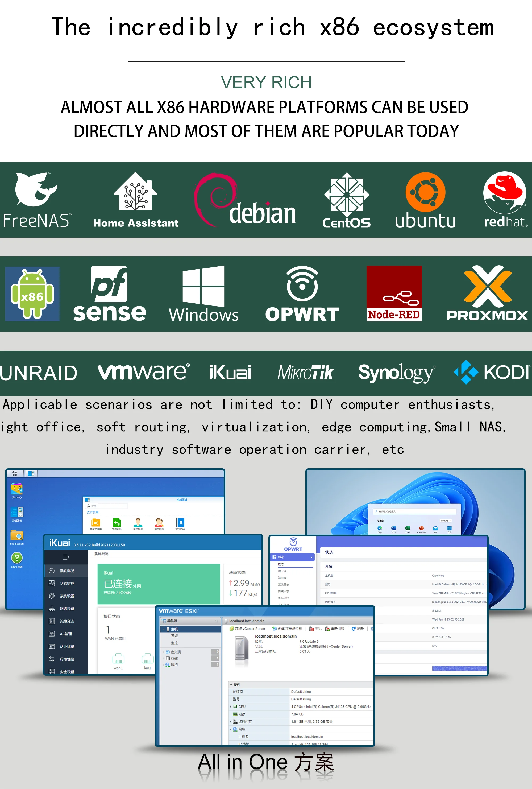
Task: Click the ESXi shut down (关机) icon
Action: (311, 629)
